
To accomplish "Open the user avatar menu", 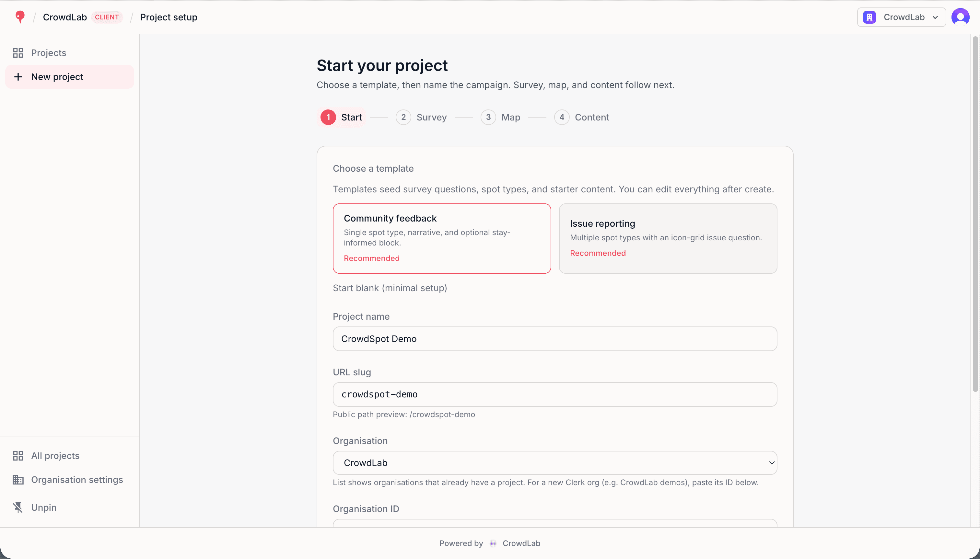I will click(960, 17).
